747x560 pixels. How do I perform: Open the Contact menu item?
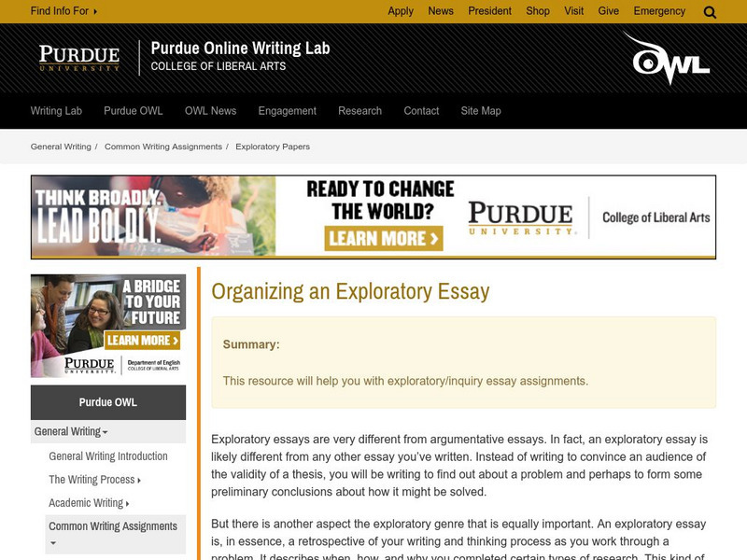[x=421, y=111]
